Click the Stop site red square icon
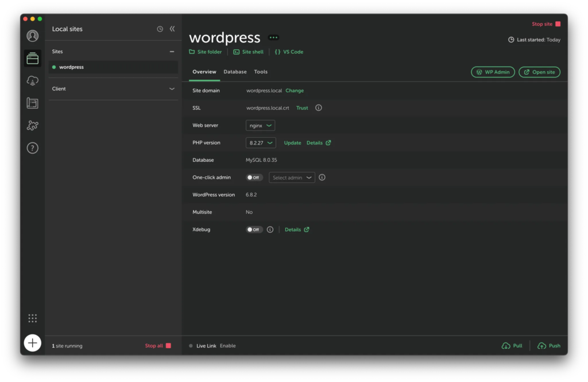This screenshot has height=382, width=588. click(558, 24)
